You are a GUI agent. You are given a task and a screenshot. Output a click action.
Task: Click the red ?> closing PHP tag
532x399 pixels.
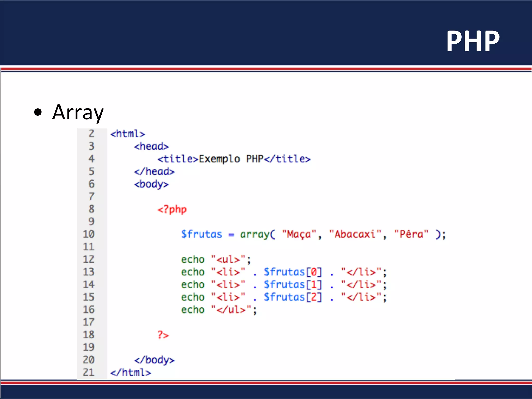coord(163,335)
